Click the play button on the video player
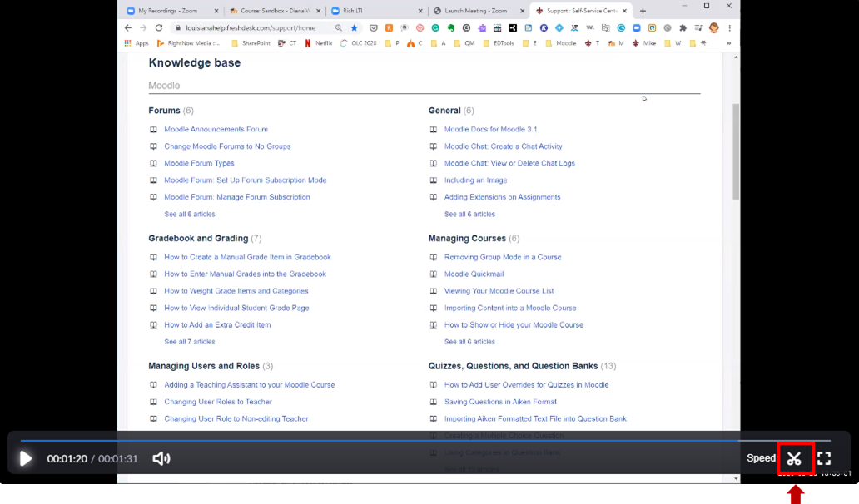Viewport: 859px width, 504px height. (x=25, y=458)
